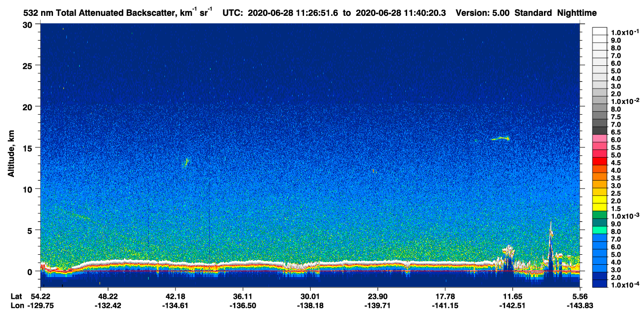
Task: Click the colorbar label '2.5'
Action: click(617, 193)
